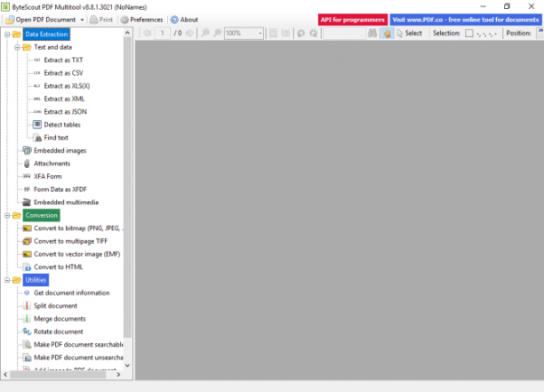Click the Embedded images icon
This screenshot has width=544, height=392.
(27, 150)
